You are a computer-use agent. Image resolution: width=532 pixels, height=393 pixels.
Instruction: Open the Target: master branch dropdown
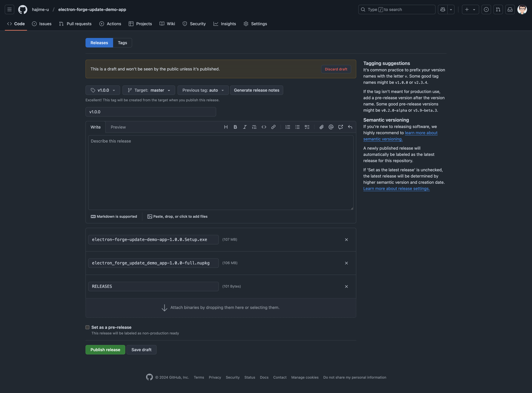[149, 90]
